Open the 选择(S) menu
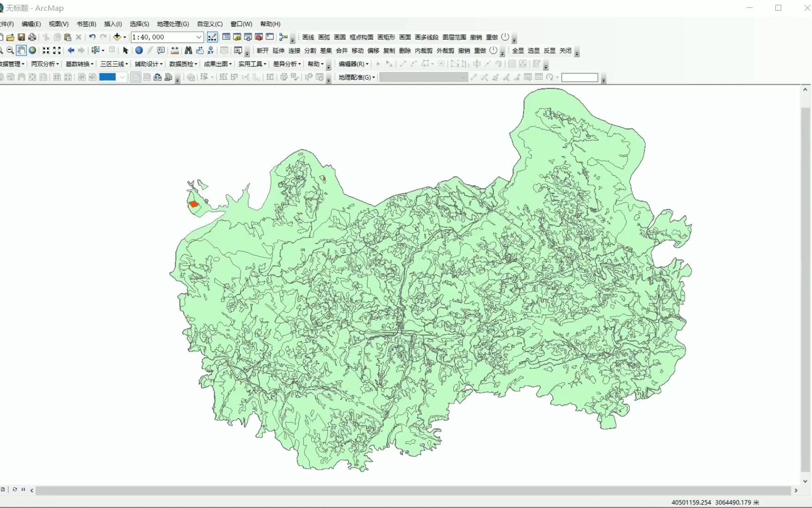Viewport: 812px width, 508px height. click(x=139, y=24)
